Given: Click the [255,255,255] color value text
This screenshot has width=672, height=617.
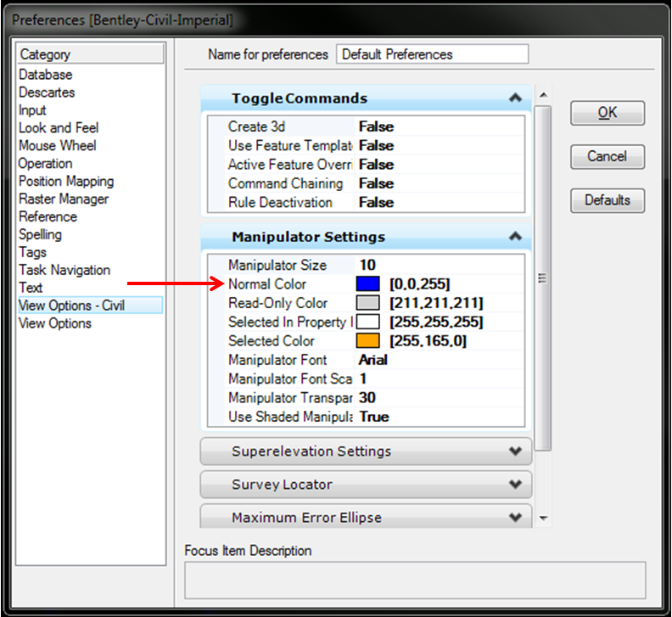Looking at the screenshot, I should tap(436, 322).
